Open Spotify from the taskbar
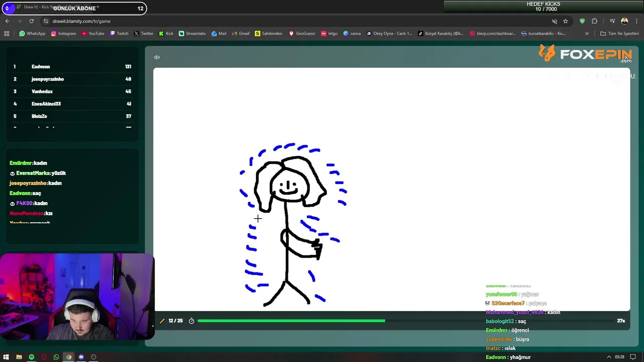This screenshot has height=362, width=644. click(x=31, y=357)
